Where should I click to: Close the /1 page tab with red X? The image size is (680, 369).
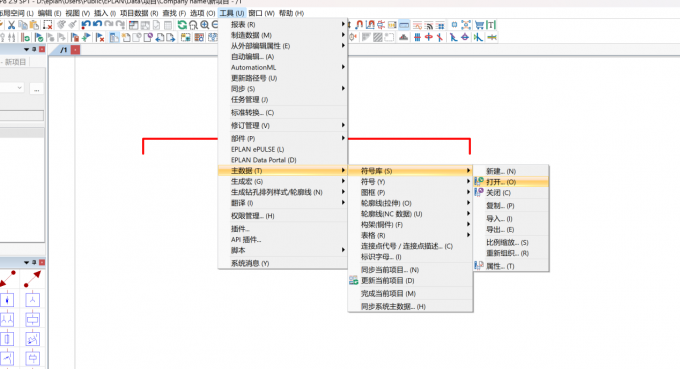75,50
